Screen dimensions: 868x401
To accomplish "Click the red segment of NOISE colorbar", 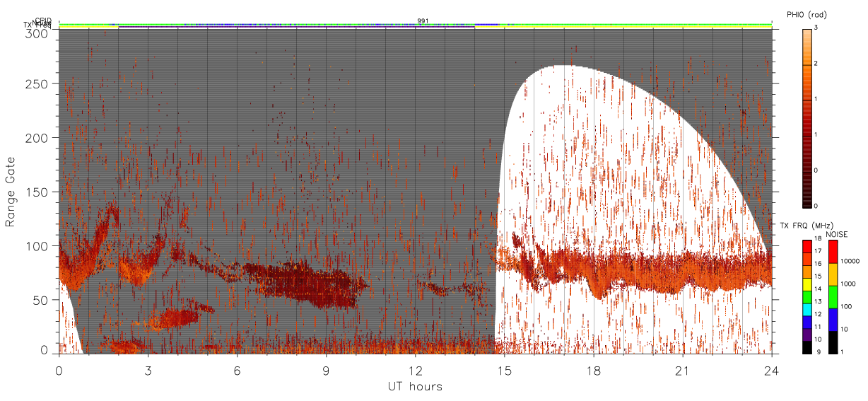I will [834, 252].
